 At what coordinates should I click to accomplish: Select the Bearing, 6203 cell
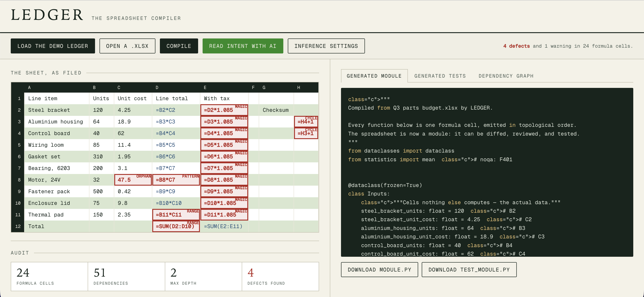point(57,168)
